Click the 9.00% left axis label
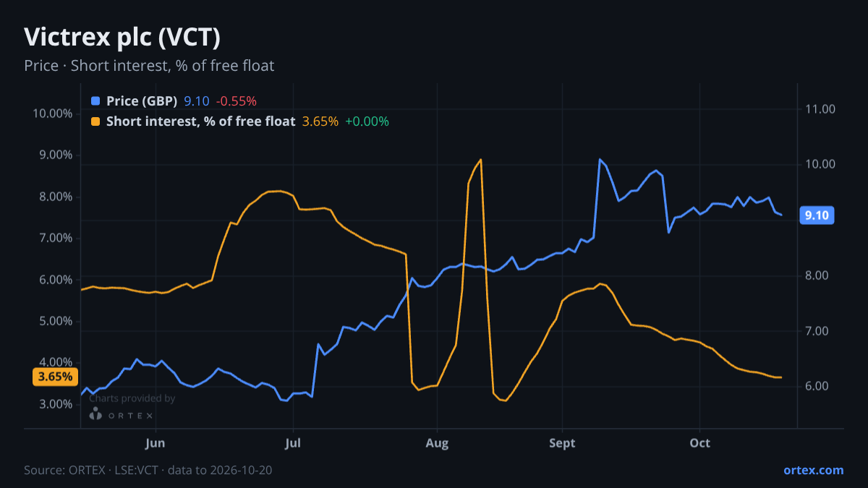The image size is (868, 488). [56, 155]
